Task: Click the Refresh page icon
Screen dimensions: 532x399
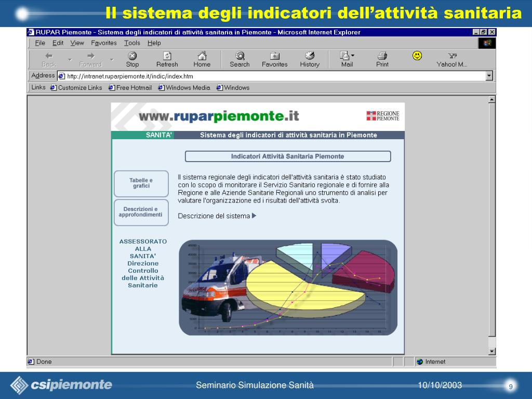Action: 167,56
